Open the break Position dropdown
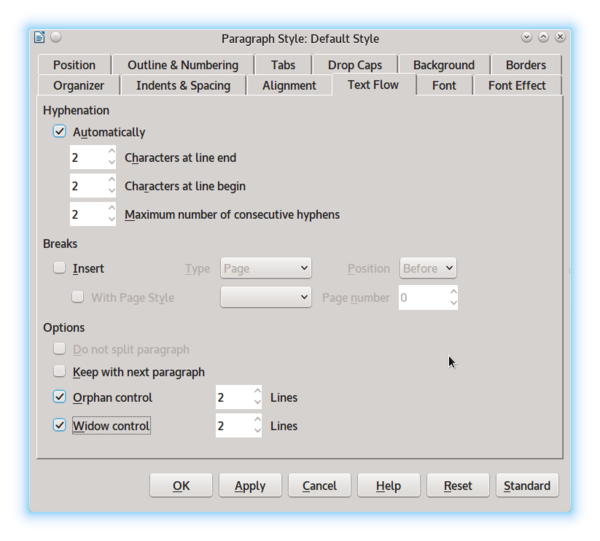Image resolution: width=600 pixels, height=541 pixels. pyautogui.click(x=428, y=268)
